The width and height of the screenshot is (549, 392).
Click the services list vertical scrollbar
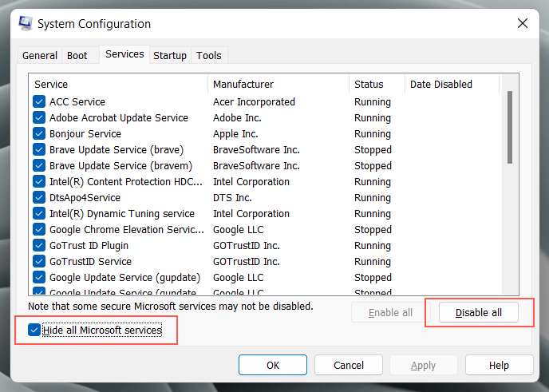510,128
